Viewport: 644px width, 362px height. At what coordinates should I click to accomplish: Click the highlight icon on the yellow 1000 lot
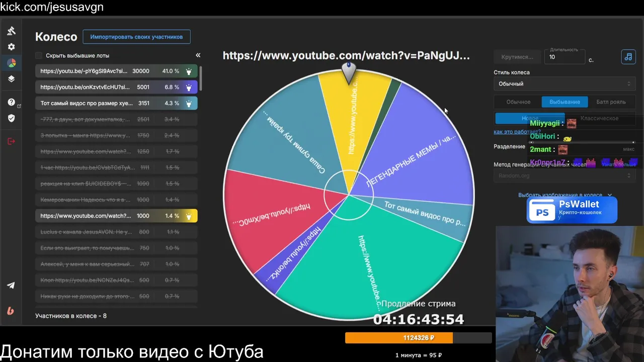(x=189, y=216)
